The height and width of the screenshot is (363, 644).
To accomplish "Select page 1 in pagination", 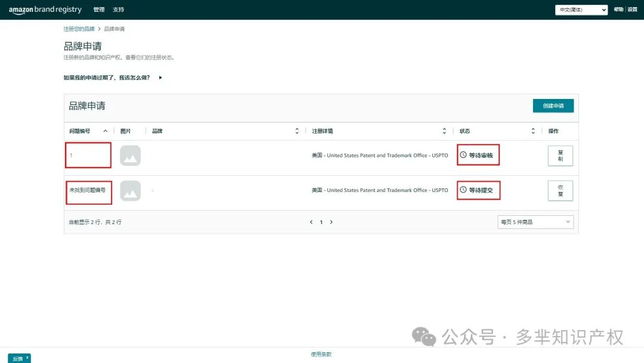I will click(321, 222).
